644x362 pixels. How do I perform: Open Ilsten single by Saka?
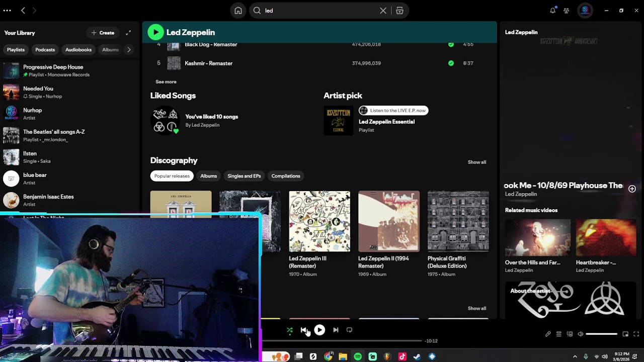[70, 157]
